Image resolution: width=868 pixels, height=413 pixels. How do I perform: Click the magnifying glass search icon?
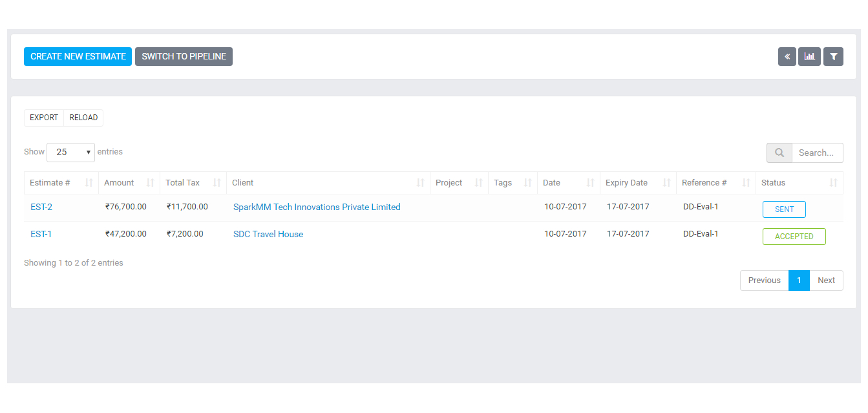click(x=779, y=153)
